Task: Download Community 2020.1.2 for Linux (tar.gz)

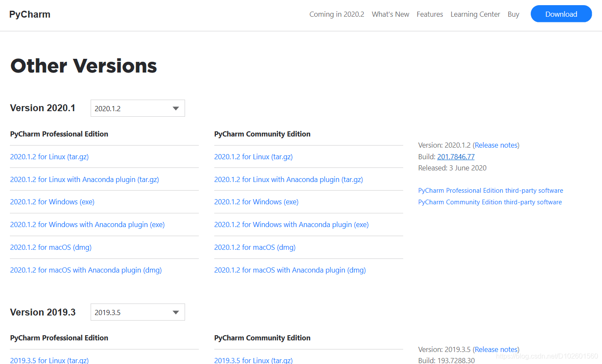Action: pos(253,157)
